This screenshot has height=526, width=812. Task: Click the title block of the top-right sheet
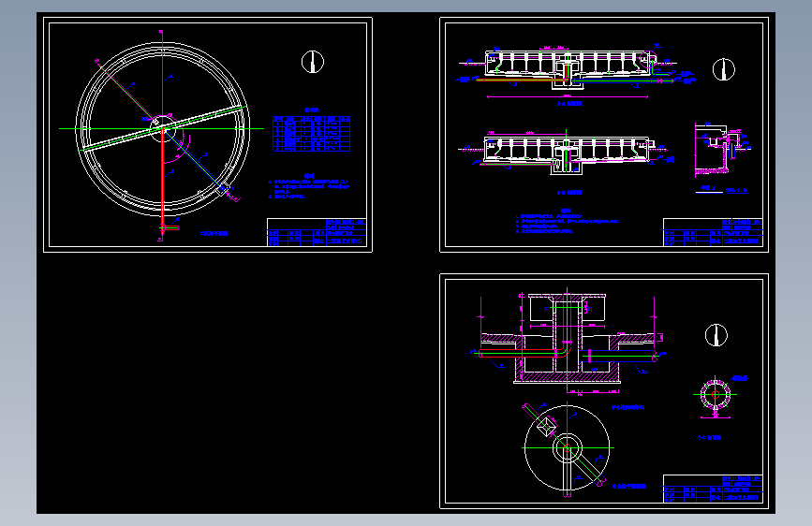713,232
